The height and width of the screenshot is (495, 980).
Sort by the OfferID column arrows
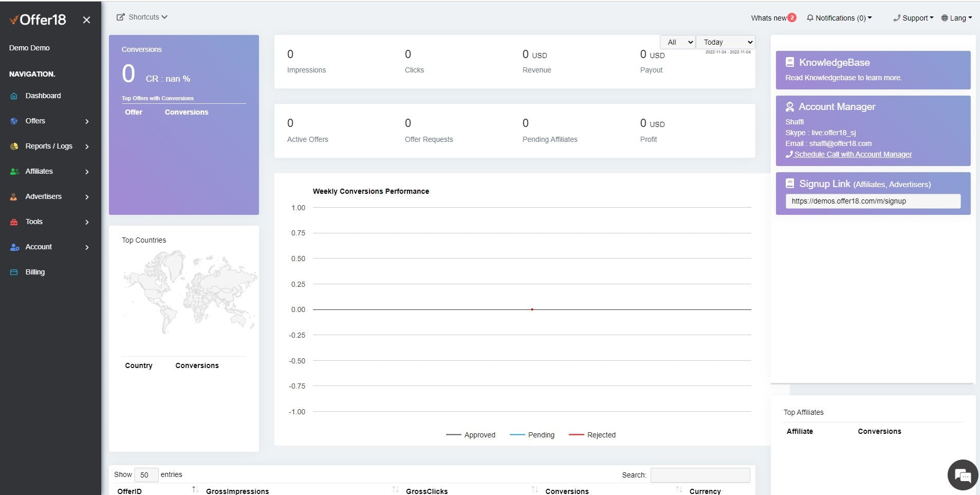point(195,490)
